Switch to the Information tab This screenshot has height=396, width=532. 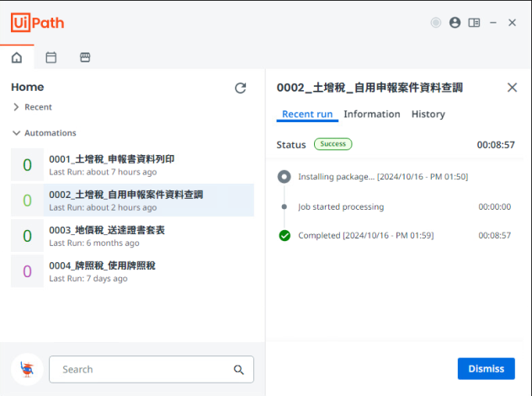(x=372, y=114)
